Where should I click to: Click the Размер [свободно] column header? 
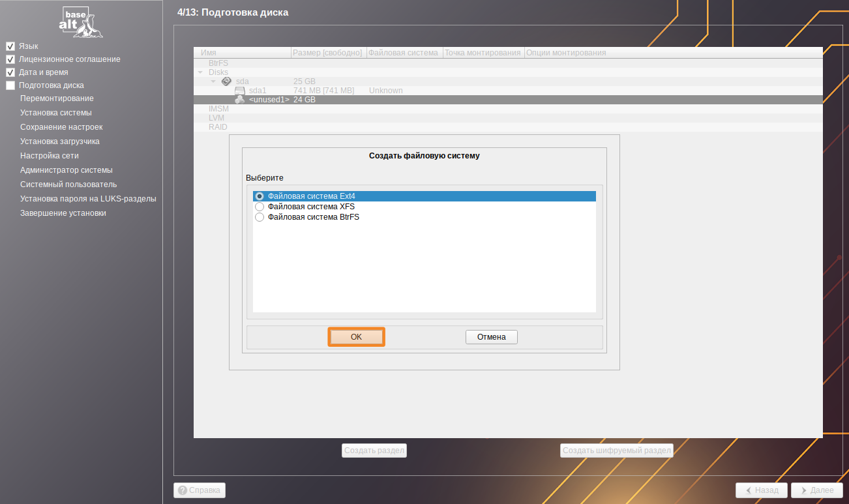327,53
